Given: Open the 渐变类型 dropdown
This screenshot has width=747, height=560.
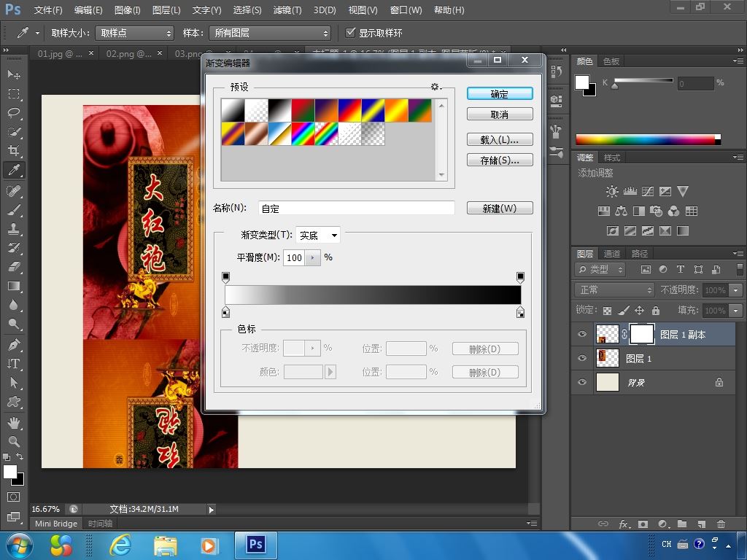Looking at the screenshot, I should click(x=318, y=235).
